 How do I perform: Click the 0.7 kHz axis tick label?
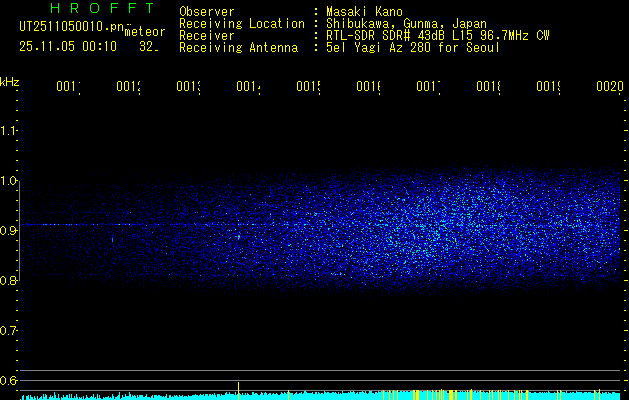pyautogui.click(x=8, y=331)
